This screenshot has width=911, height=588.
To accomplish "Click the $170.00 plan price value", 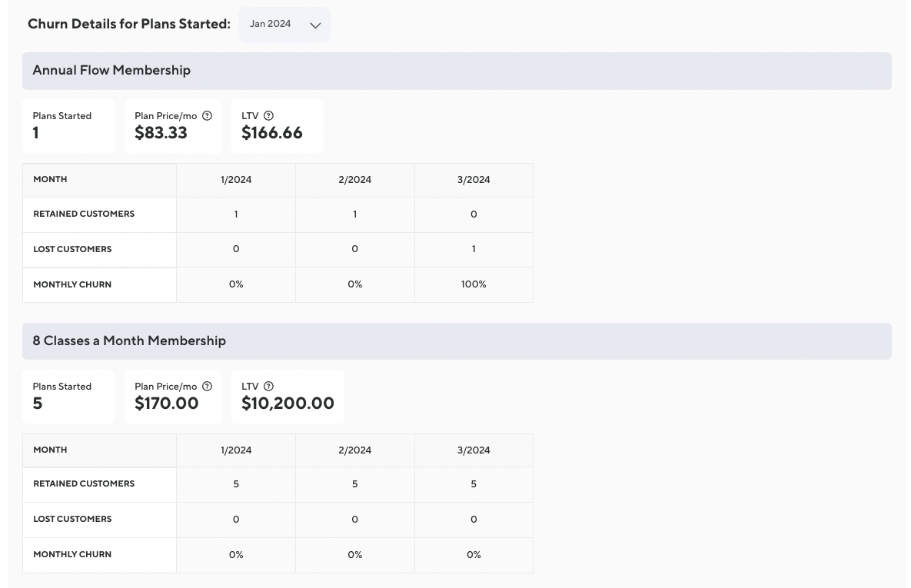I will pyautogui.click(x=166, y=404).
